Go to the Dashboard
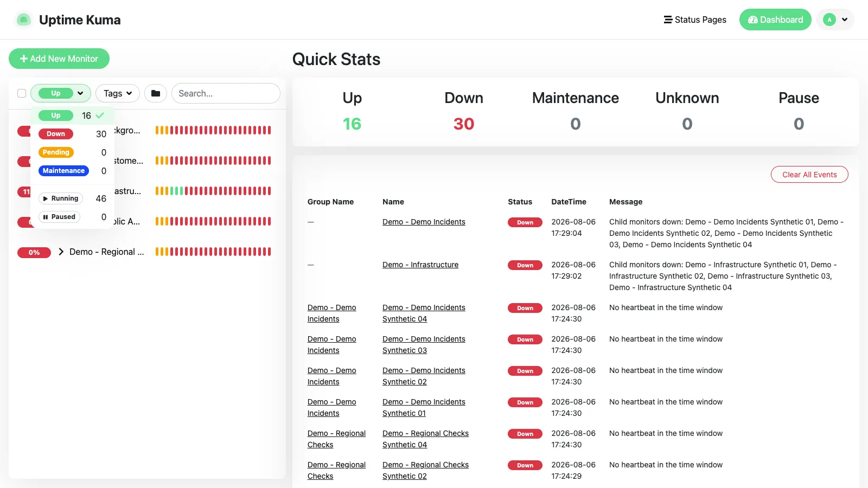 pos(775,20)
